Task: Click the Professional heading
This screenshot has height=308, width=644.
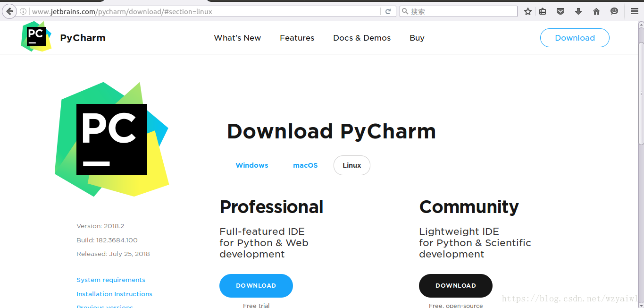Action: coord(272,207)
